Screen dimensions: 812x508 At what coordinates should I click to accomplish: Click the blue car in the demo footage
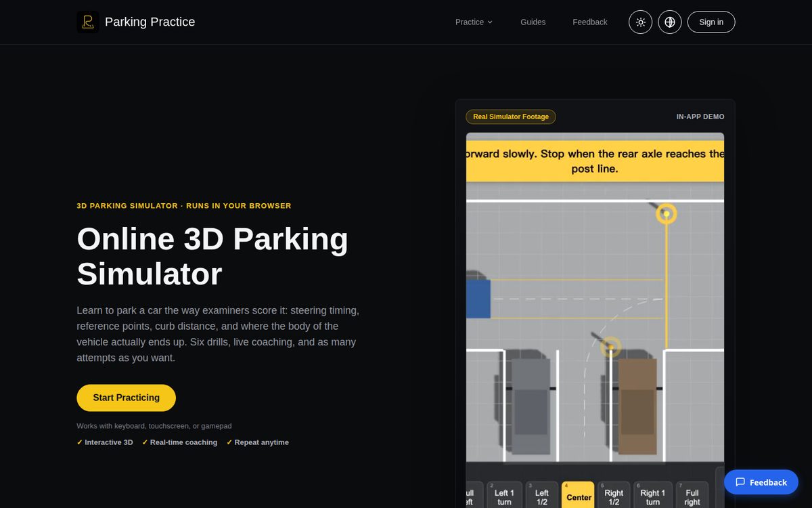(x=478, y=299)
